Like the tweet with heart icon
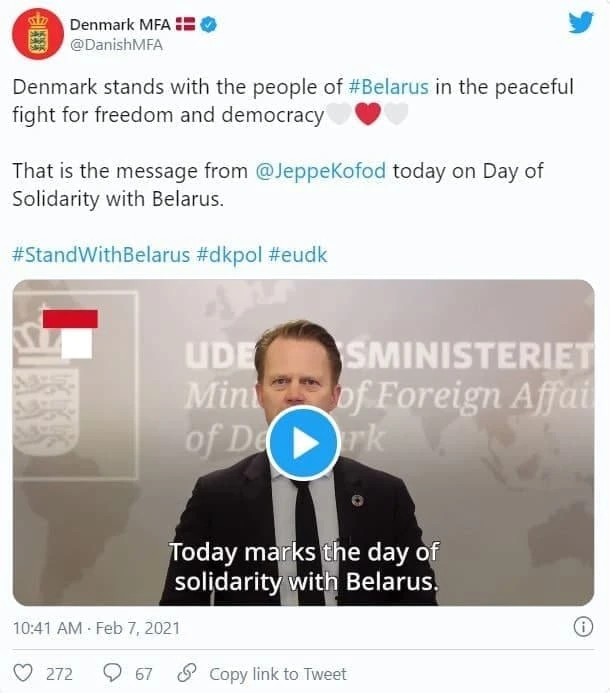 23,673
